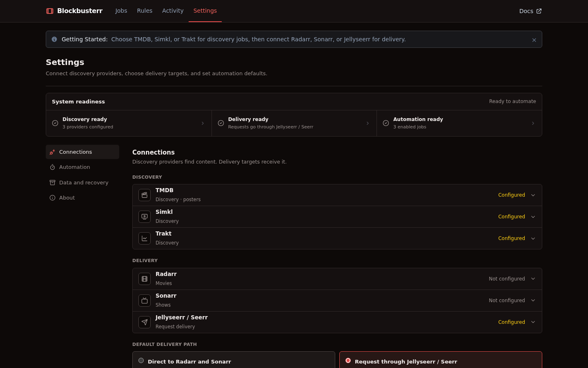588x368 pixels.
Task: Open Delivery ready details chevron
Action: point(367,123)
